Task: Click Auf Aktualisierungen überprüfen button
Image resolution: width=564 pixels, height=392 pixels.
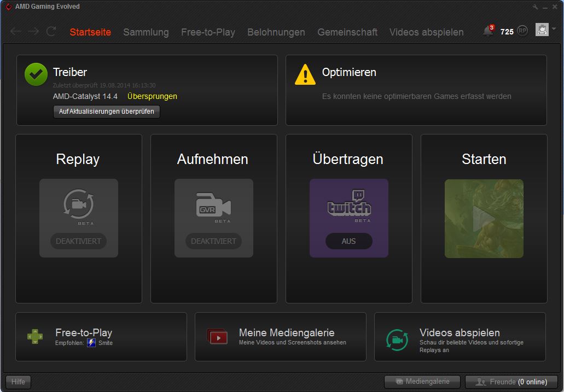Action: tap(107, 112)
